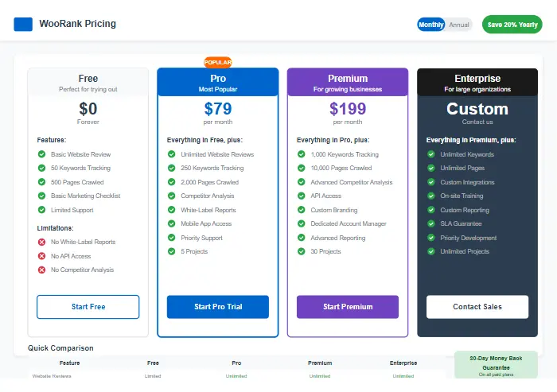Click check icon next to Mobile App Access

171,224
